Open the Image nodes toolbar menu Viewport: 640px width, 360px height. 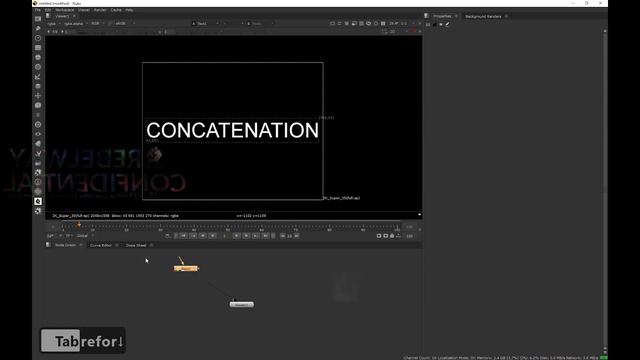coord(38,19)
